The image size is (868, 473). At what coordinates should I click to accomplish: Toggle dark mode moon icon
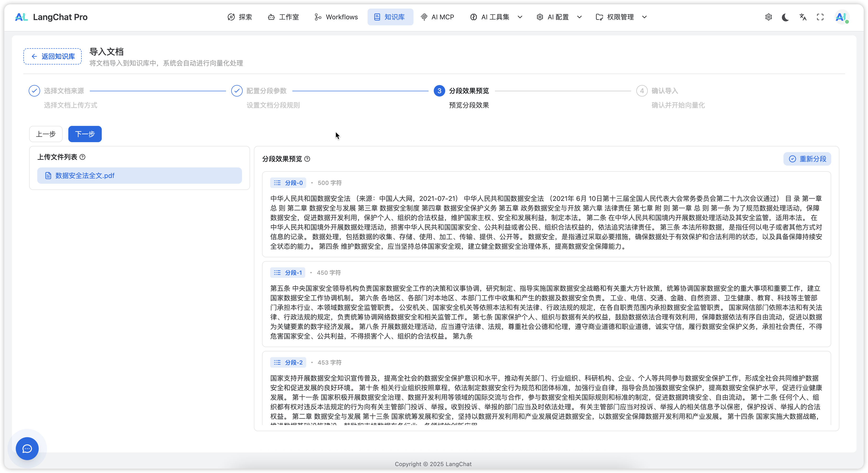pos(785,17)
